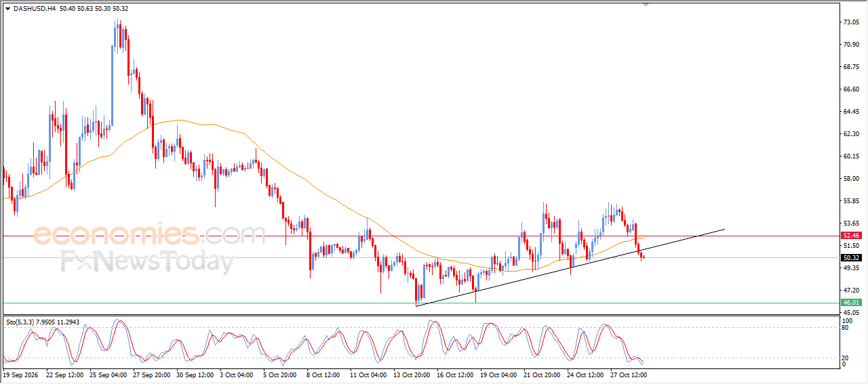Image resolution: width=868 pixels, height=384 pixels.
Task: Click the black 50.32 current price label
Action: click(x=851, y=258)
